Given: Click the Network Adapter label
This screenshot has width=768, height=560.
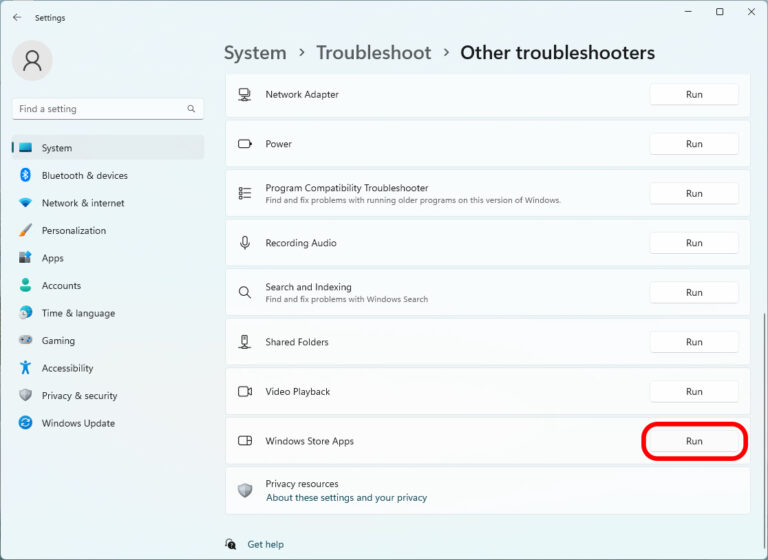Looking at the screenshot, I should (302, 95).
